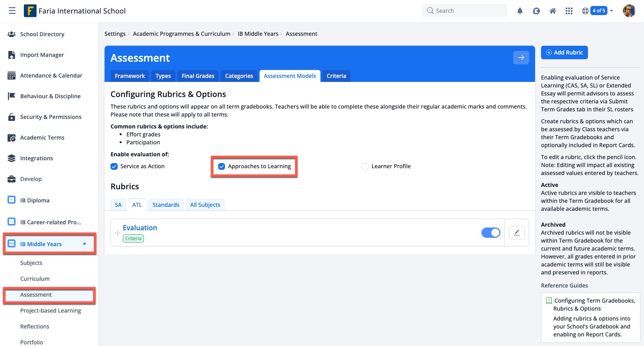644x346 pixels.
Task: Switch to the Final Grades tab
Action: coord(198,76)
